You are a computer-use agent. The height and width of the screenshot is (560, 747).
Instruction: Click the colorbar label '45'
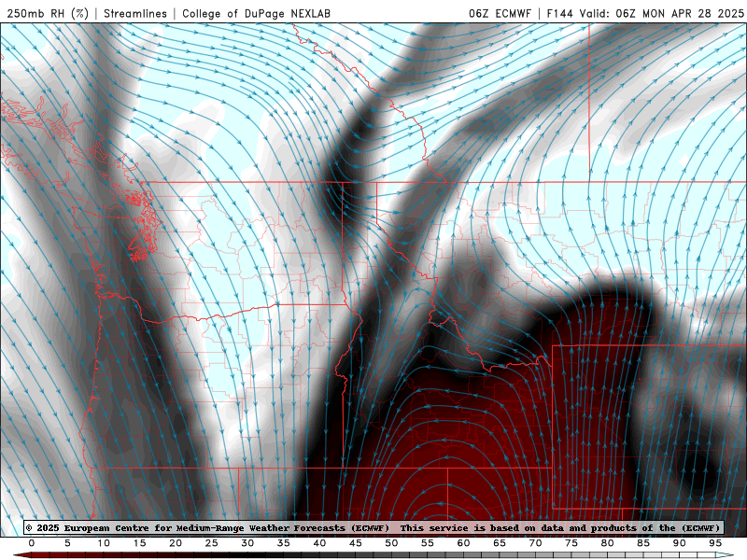356,543
